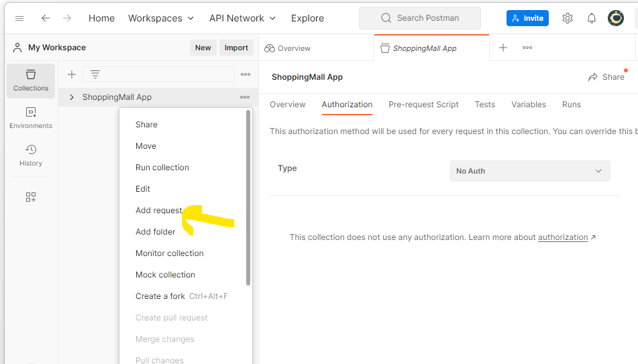638x364 pixels.
Task: Open notifications bell icon
Action: [592, 18]
